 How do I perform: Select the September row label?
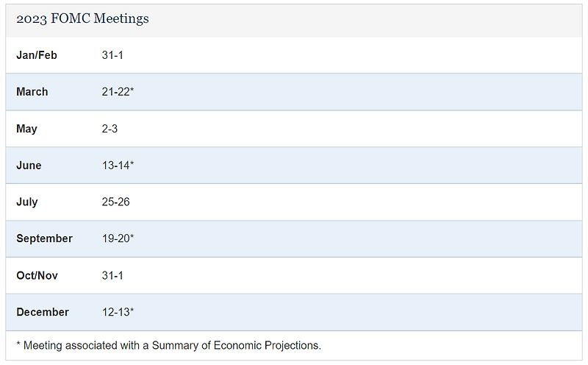click(44, 238)
